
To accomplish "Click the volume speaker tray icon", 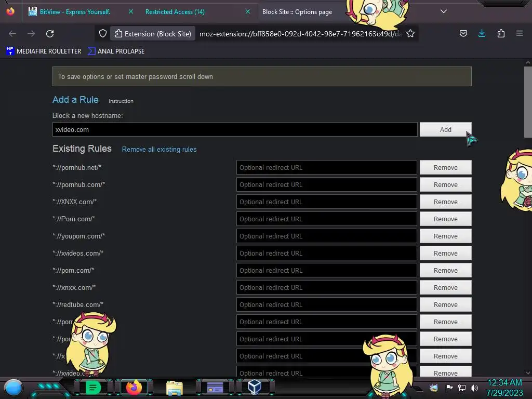I will tap(474, 388).
